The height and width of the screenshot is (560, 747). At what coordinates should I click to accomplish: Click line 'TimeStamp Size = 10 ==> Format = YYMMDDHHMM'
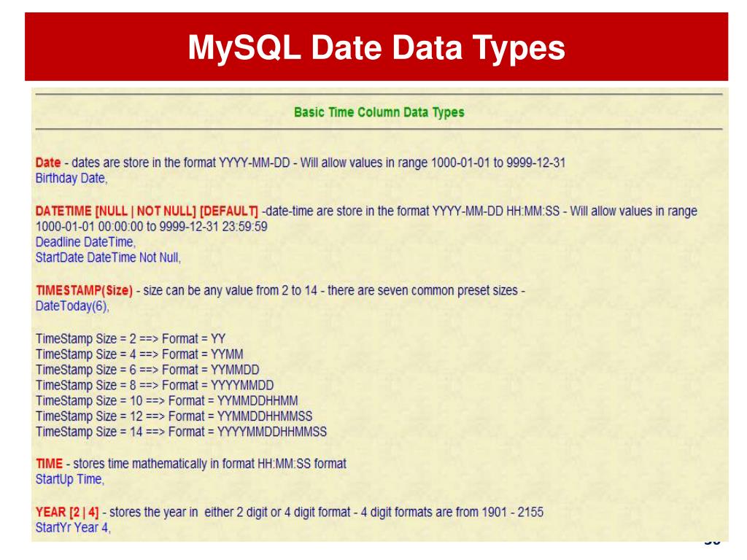click(x=167, y=401)
